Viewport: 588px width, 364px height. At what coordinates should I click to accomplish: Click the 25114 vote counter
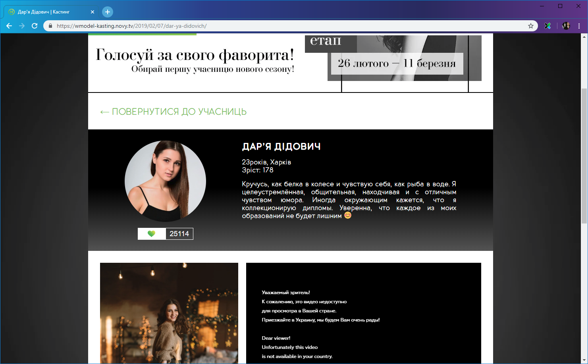[179, 234]
